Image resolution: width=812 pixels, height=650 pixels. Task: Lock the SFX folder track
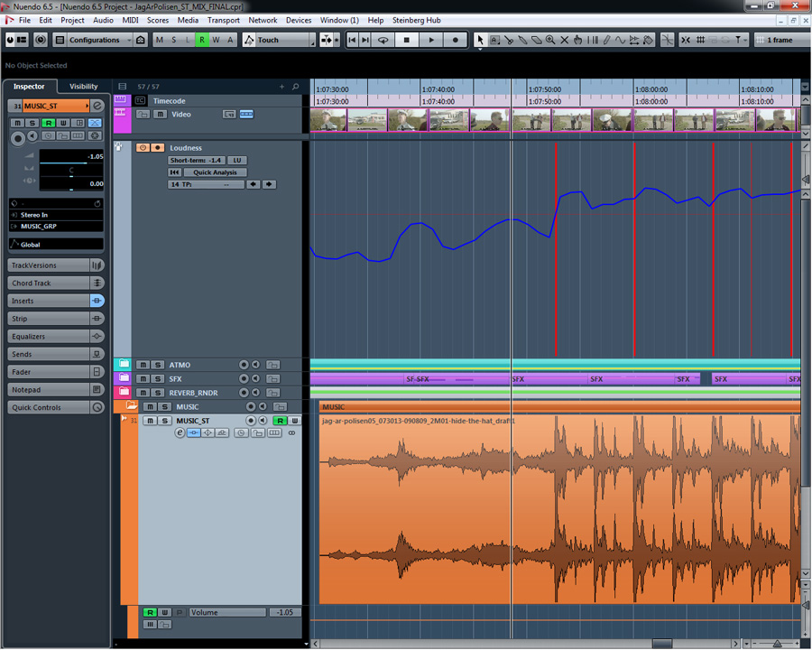(x=273, y=379)
